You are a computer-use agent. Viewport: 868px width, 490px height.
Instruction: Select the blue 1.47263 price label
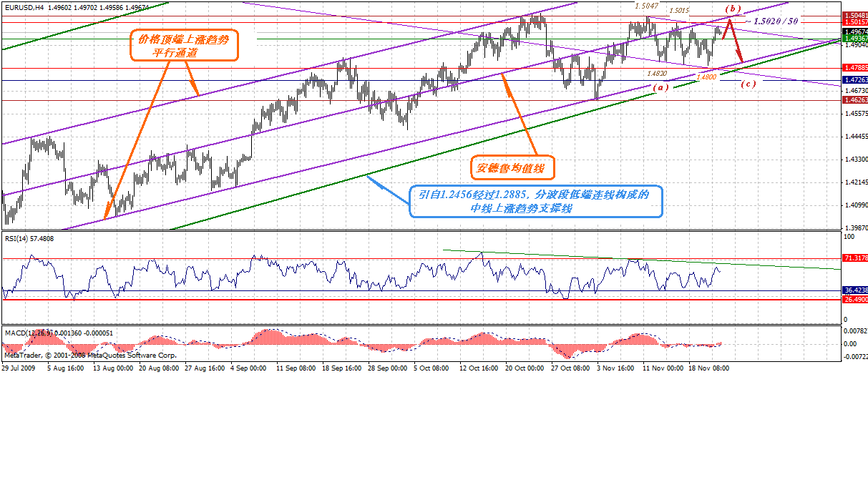pos(855,80)
